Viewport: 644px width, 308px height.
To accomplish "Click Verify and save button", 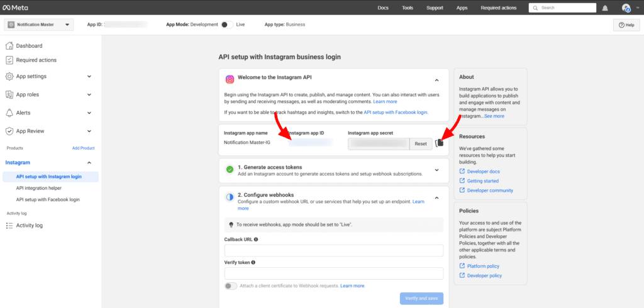I will tap(421, 298).
